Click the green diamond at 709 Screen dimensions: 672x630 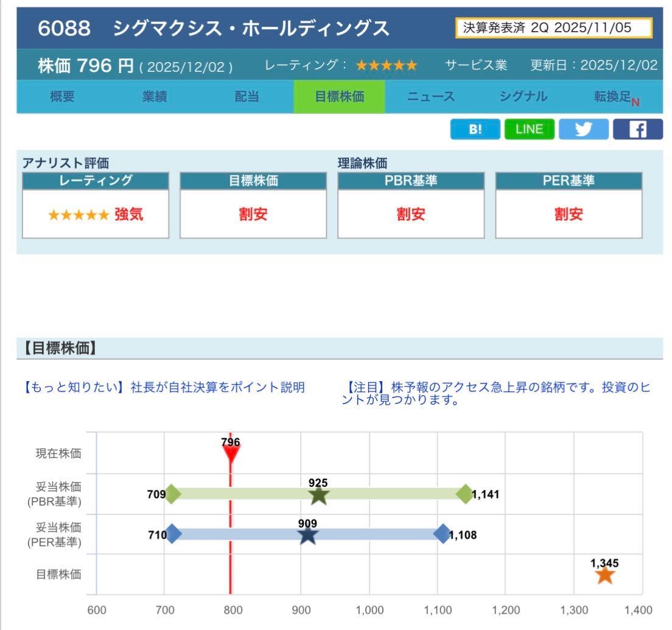[x=174, y=494]
